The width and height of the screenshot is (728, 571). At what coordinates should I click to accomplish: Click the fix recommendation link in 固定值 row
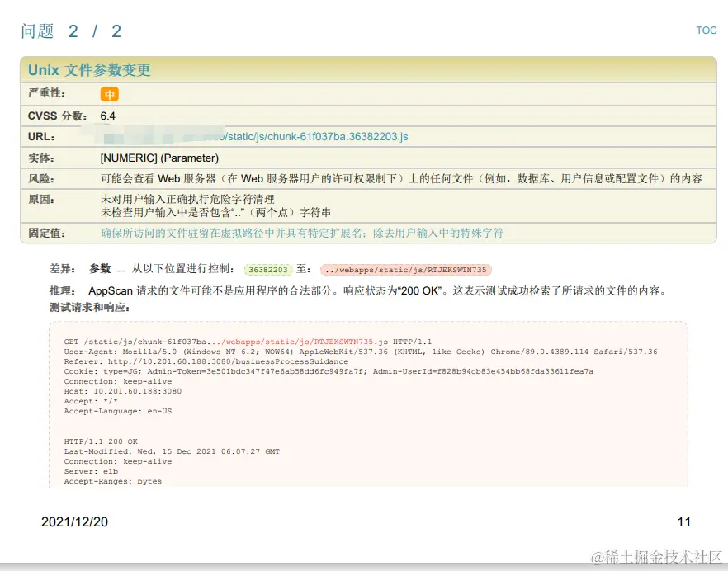click(x=302, y=233)
